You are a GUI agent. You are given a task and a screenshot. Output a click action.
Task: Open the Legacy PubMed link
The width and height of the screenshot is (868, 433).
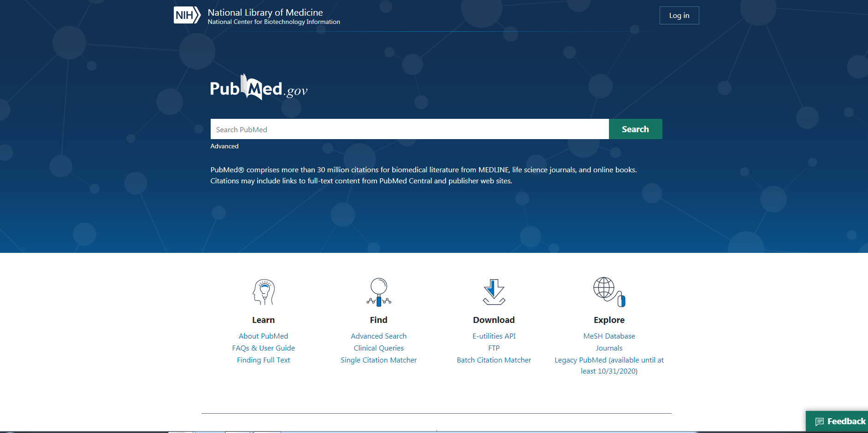(x=609, y=366)
